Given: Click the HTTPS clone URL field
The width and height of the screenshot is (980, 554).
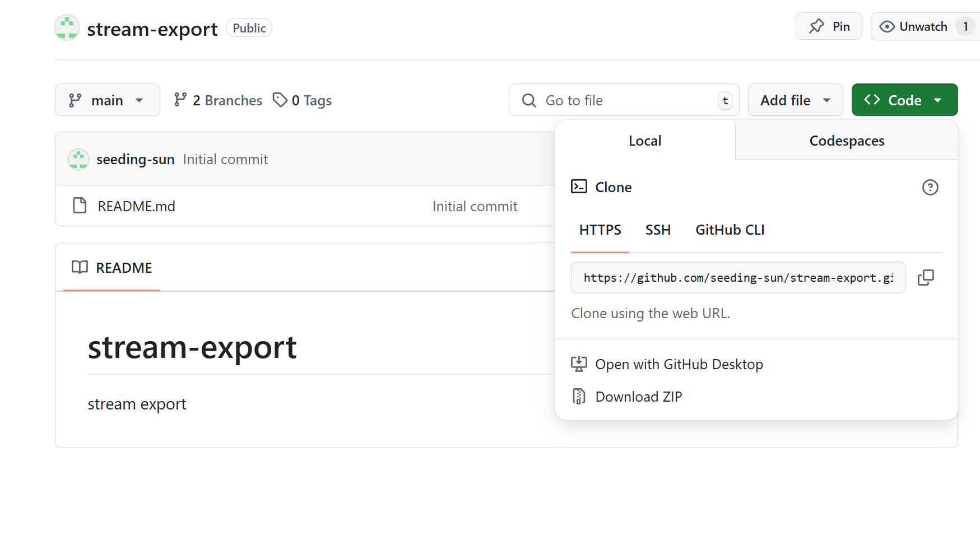Looking at the screenshot, I should [738, 277].
